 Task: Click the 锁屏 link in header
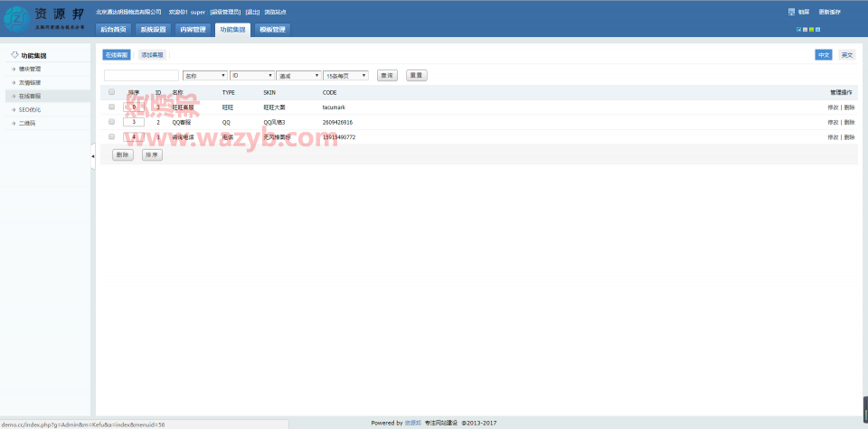click(x=804, y=12)
